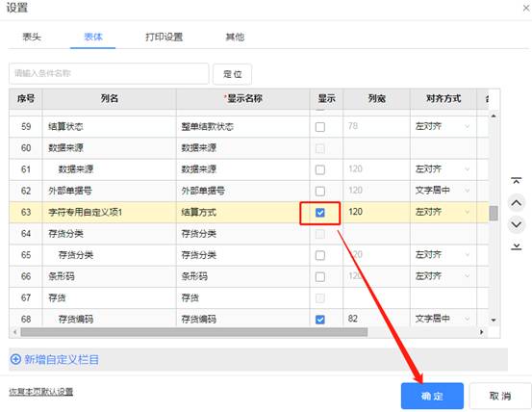The width and height of the screenshot is (532, 412).
Task: Open 对齐方式 dropdown for row 63
Action: tap(443, 212)
